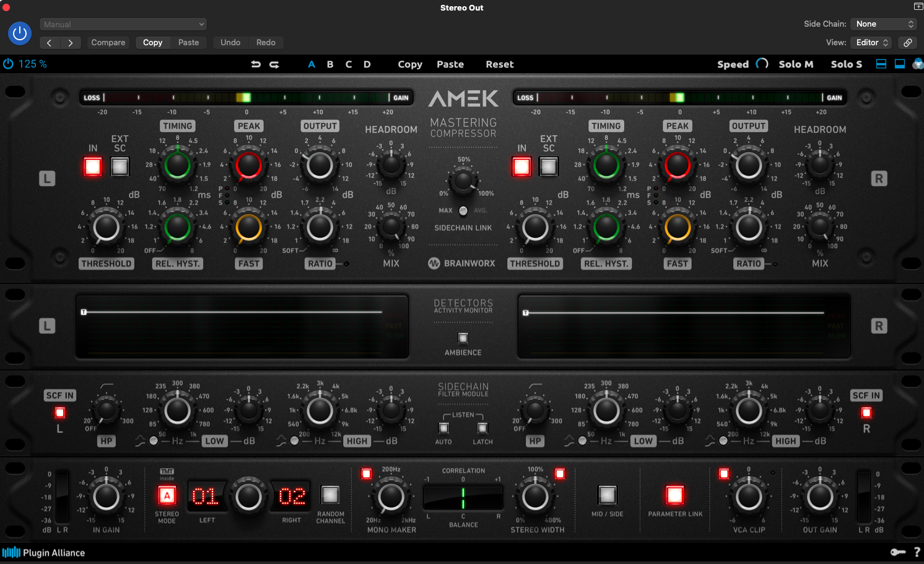
Task: Click the plugin redo arrow icon
Action: 274,64
